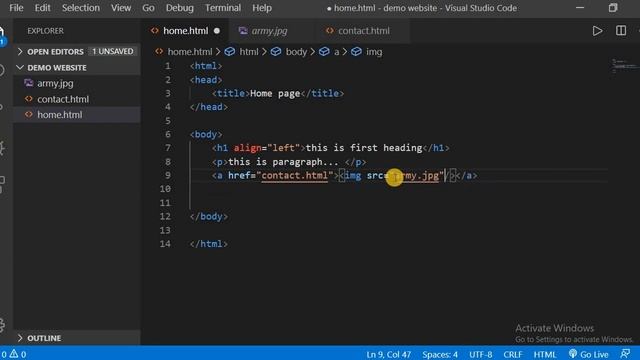Click Ln 9, Col 47 in status bar
This screenshot has height=360, width=640.
388,354
